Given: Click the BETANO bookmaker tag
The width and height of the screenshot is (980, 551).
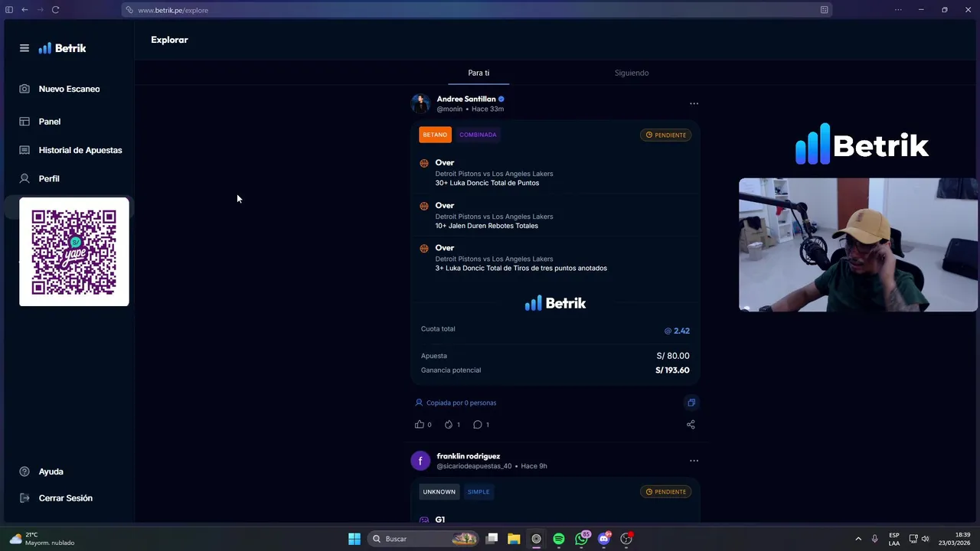Looking at the screenshot, I should coord(435,135).
